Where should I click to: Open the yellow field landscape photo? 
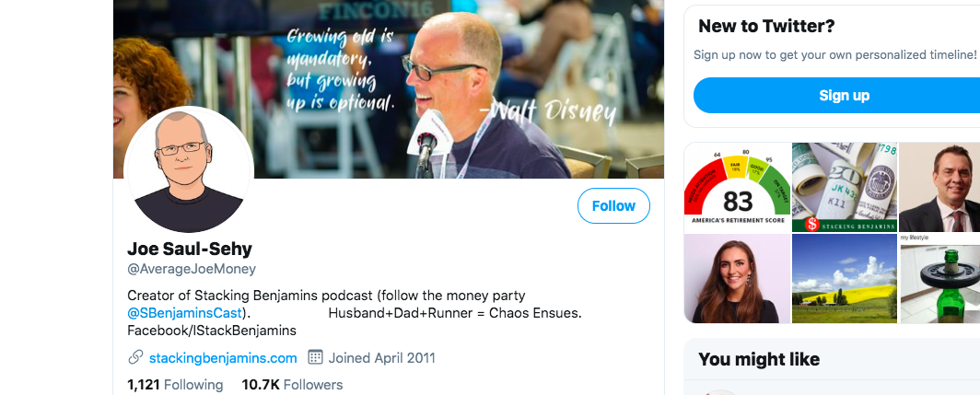pyautogui.click(x=845, y=279)
